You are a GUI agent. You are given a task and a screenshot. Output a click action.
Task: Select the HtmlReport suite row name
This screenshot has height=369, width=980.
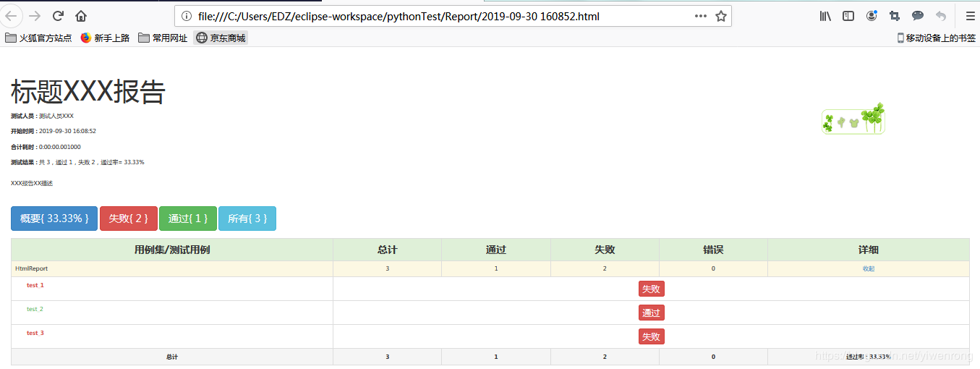[31, 268]
